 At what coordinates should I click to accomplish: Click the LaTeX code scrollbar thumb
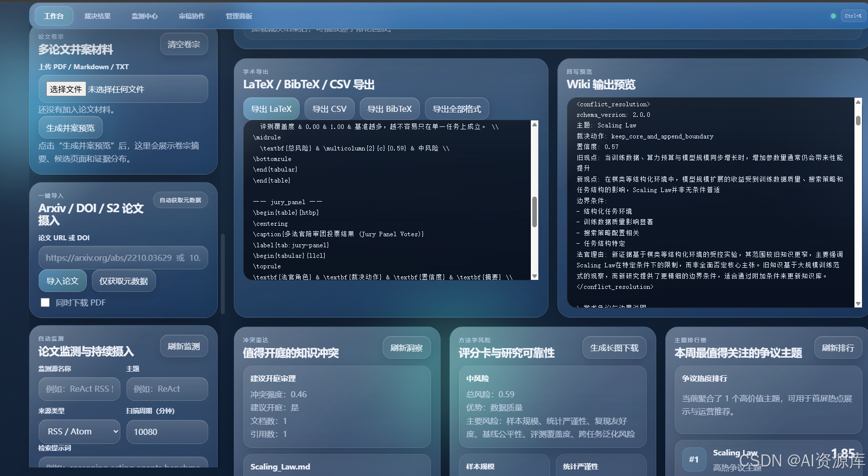tap(534, 212)
